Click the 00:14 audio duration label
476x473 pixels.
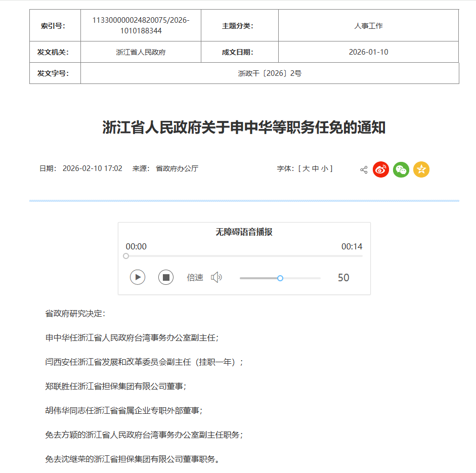pos(352,246)
